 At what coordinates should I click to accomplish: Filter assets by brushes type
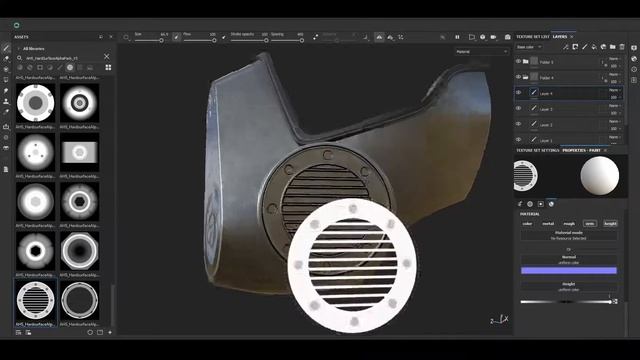[60, 67]
